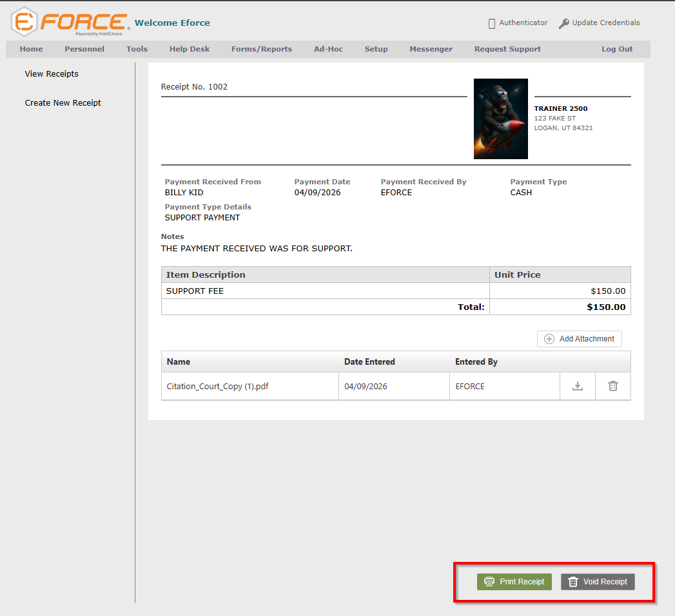675x616 pixels.
Task: Go to View Receipts in sidebar
Action: click(52, 74)
